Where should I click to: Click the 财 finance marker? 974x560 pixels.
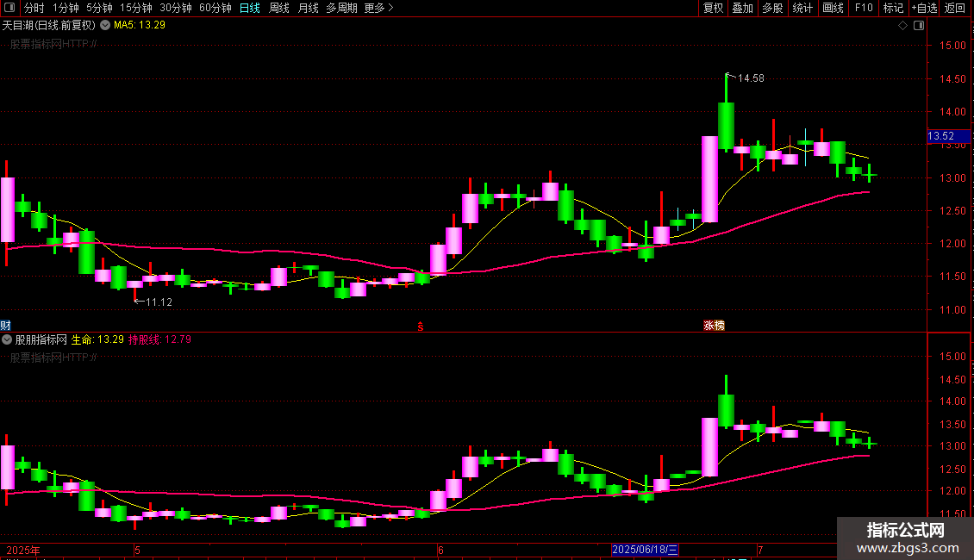pyautogui.click(x=5, y=326)
